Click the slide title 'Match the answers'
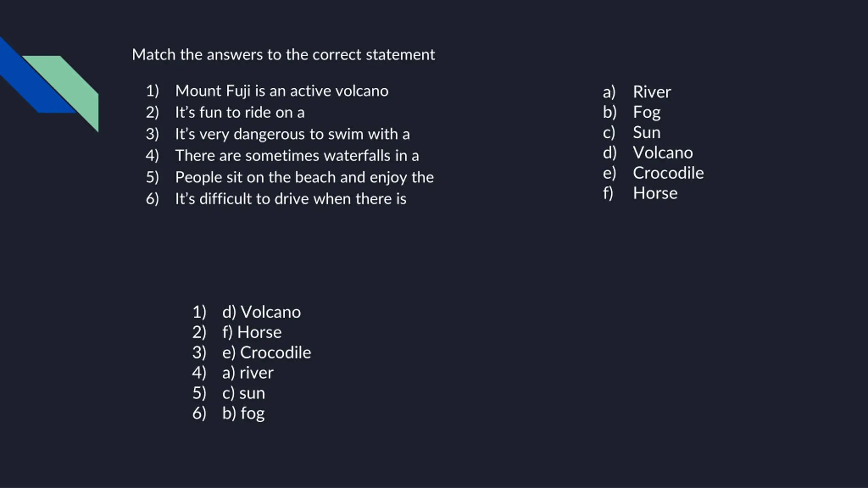The image size is (868, 488). (283, 55)
